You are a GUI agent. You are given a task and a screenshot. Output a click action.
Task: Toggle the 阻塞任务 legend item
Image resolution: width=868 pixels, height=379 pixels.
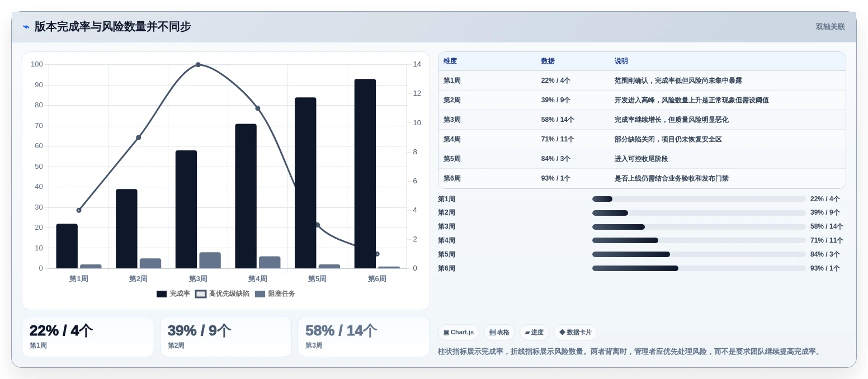[x=275, y=293]
